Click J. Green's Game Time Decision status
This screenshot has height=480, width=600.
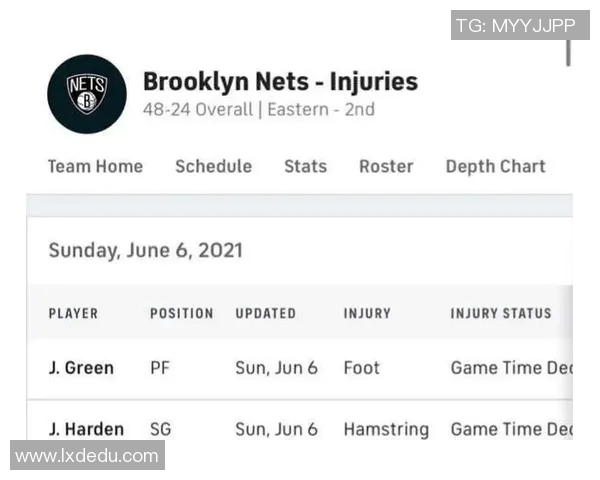coord(510,368)
